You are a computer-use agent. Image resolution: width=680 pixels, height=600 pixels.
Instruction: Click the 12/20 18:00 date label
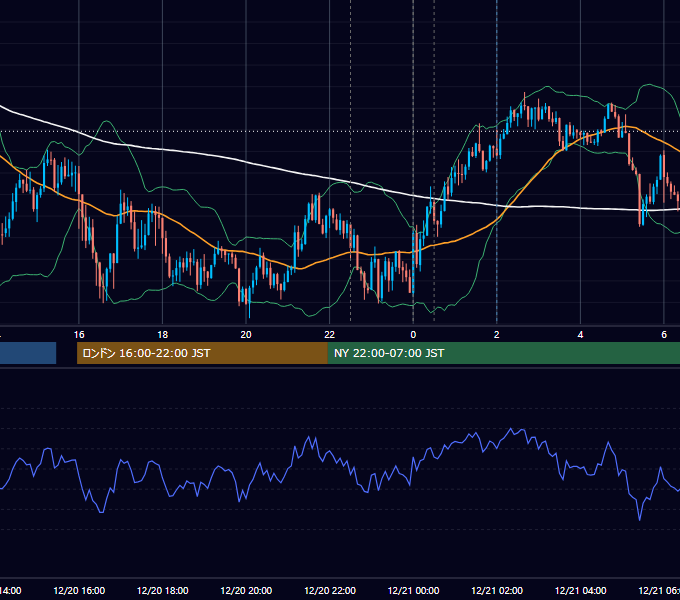click(162, 590)
